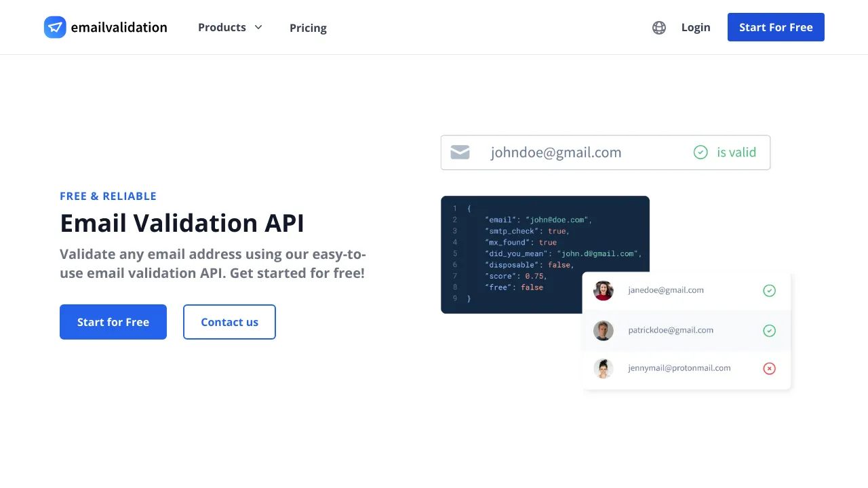Click the emailvalidation brand name

119,28
